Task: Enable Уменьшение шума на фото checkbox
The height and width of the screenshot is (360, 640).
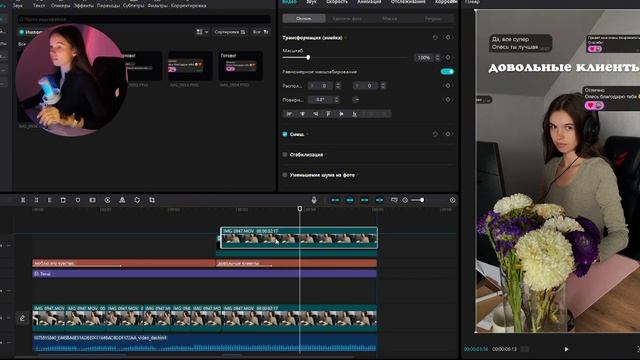Action: (285, 175)
